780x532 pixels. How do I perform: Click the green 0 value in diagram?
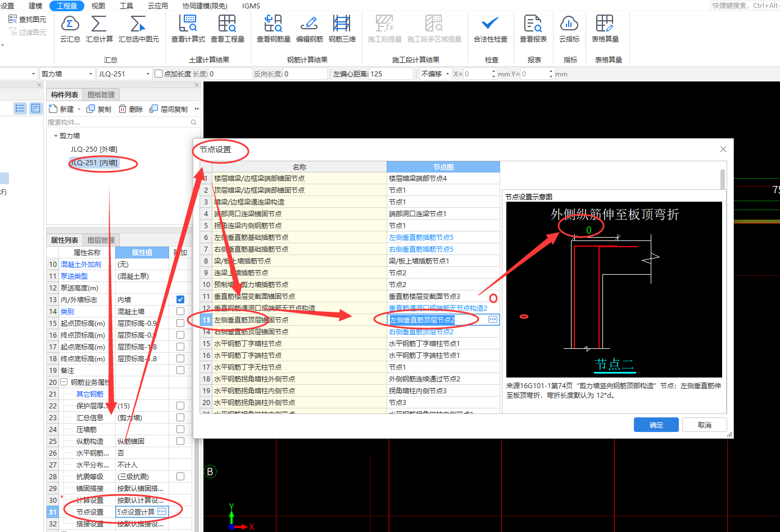coord(588,230)
